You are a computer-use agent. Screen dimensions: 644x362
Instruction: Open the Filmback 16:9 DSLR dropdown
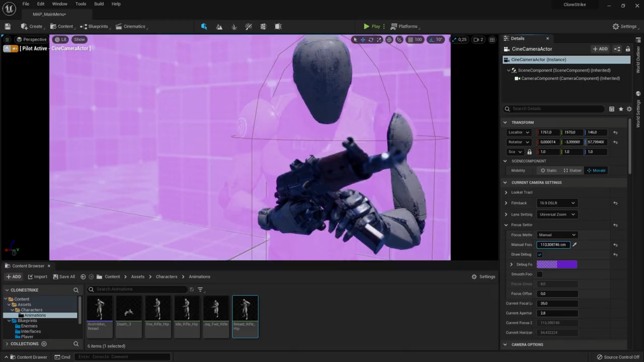(x=557, y=203)
